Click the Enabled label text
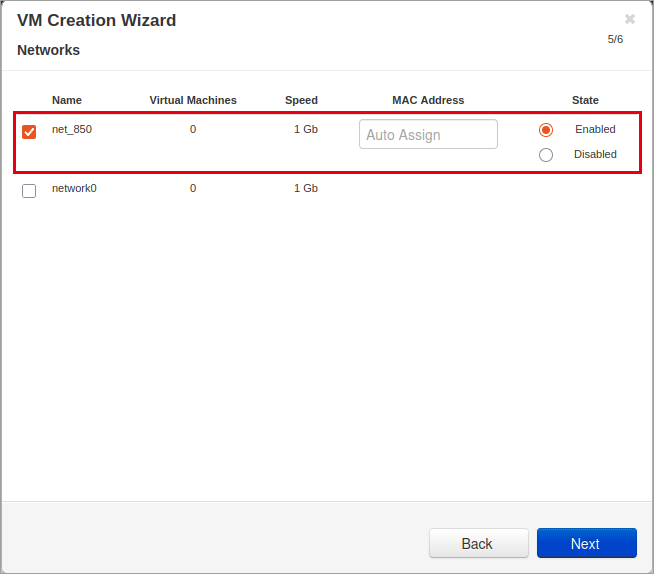This screenshot has width=654, height=574. (x=595, y=129)
